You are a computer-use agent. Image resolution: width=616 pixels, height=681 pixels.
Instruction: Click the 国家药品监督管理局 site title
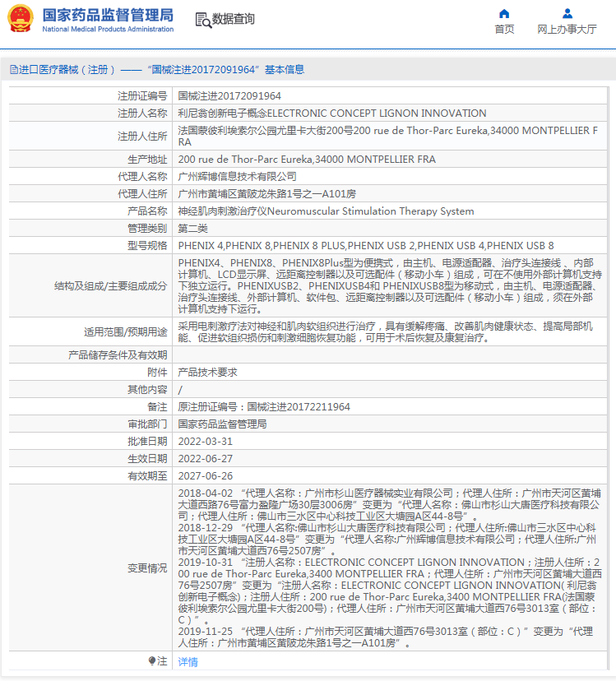click(107, 15)
